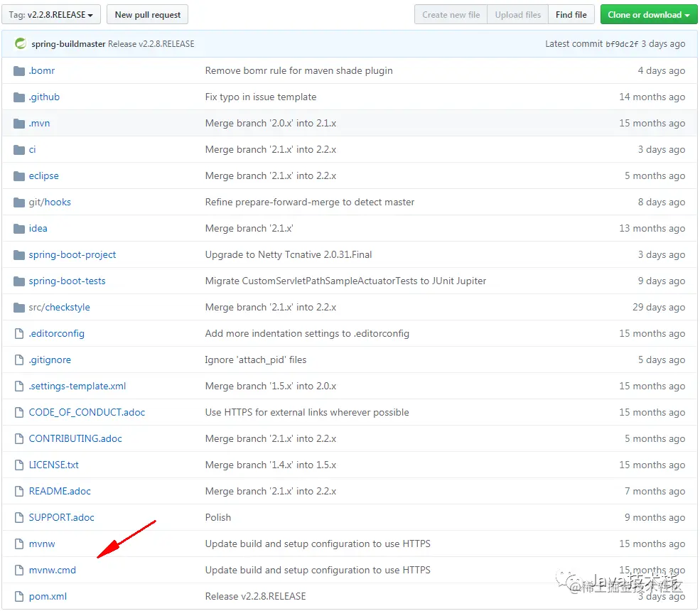Viewport: 700px width, 611px height.
Task: Click the file icon beside mvnw
Action: pos(19,544)
